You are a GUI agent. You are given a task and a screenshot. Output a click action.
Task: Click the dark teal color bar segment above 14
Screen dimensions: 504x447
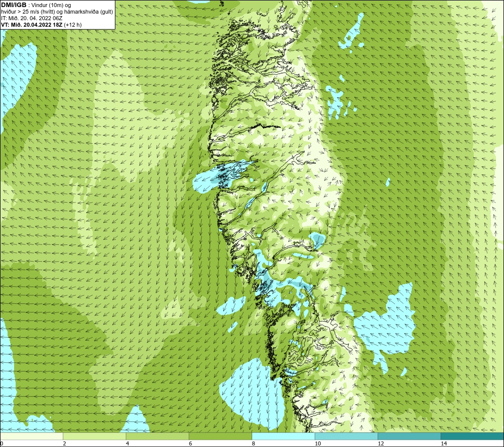(x=473, y=436)
